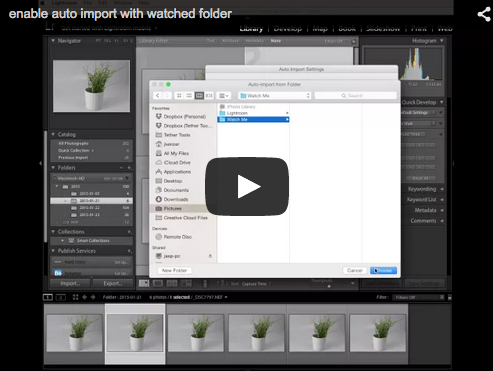This screenshot has width=493, height=371.
Task: Collapse the Navigator panel
Action: 53,41
